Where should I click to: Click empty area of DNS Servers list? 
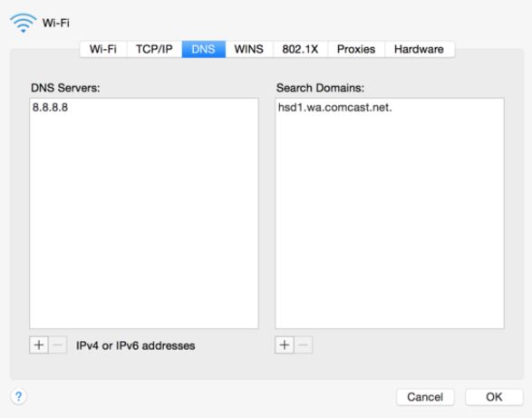pyautogui.click(x=144, y=220)
